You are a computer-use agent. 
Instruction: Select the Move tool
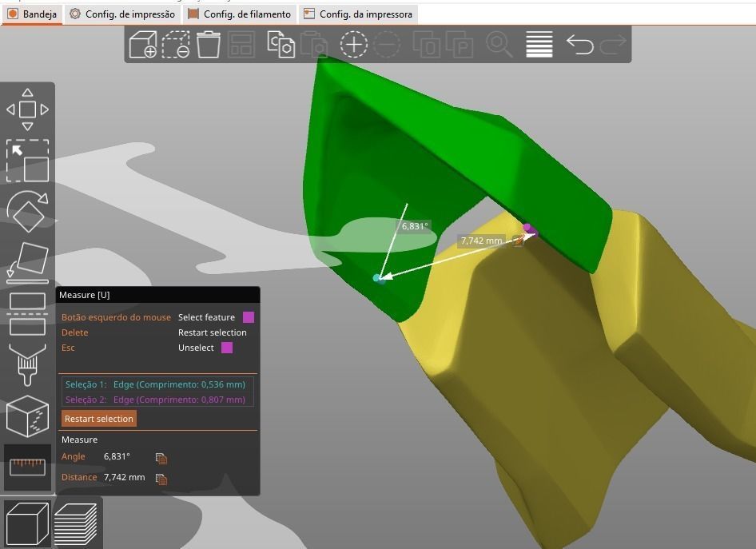coord(27,109)
